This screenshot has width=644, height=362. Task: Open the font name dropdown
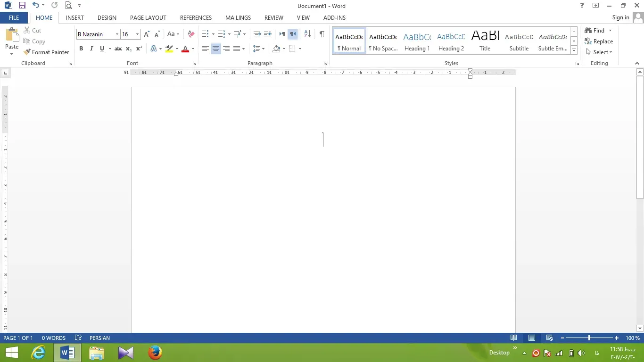117,34
